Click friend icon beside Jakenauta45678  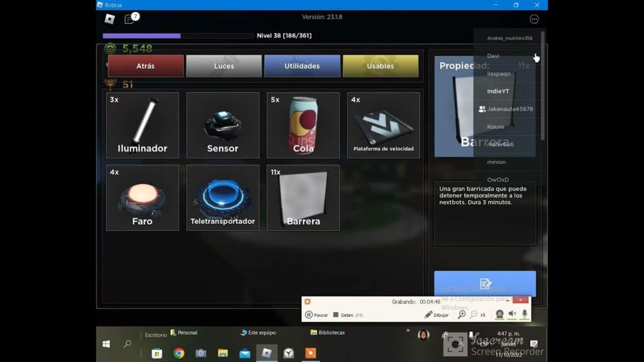(x=482, y=109)
